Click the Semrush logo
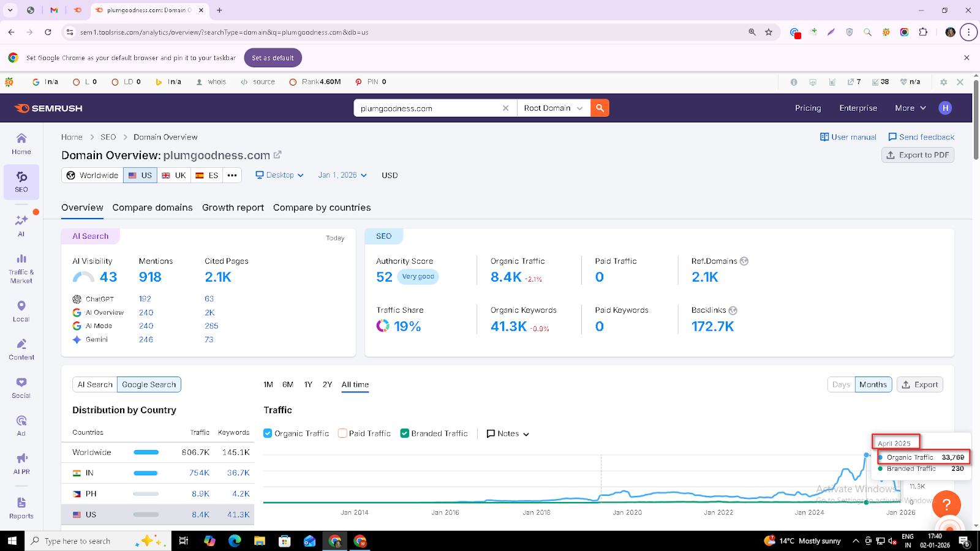 pos(48,108)
